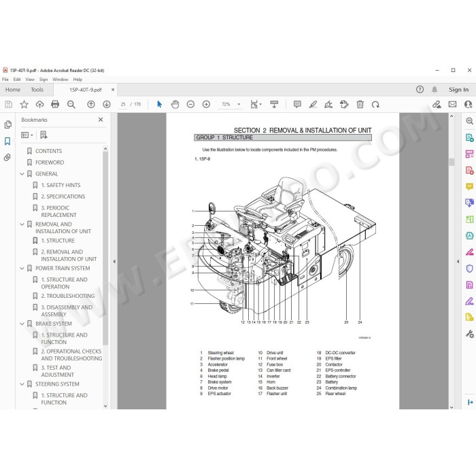476x476 pixels.
Task: Open the CONTENTS bookmark
Action: [x=48, y=151]
